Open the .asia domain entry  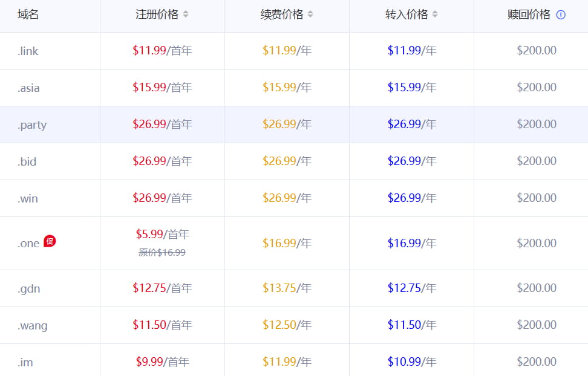(x=28, y=88)
